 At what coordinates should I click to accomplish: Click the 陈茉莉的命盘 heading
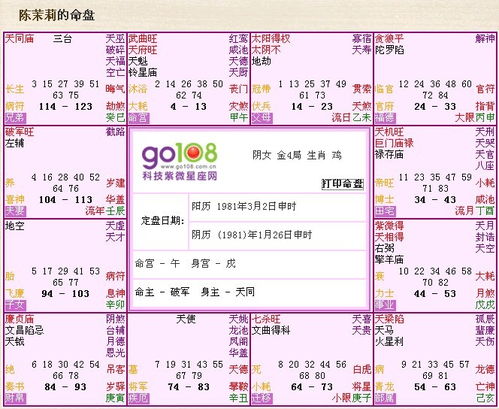[x=56, y=15]
